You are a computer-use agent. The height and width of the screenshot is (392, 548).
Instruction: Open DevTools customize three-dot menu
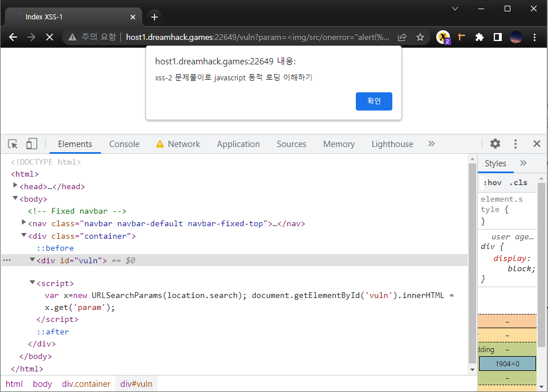click(515, 144)
